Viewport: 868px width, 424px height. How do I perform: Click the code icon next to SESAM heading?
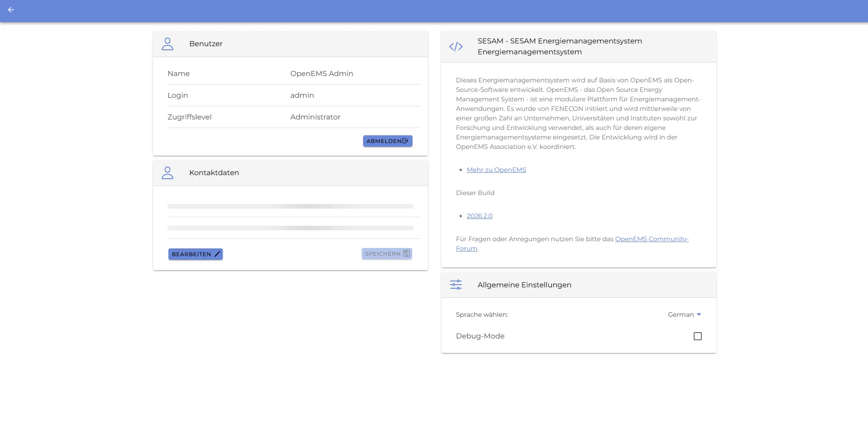click(456, 46)
